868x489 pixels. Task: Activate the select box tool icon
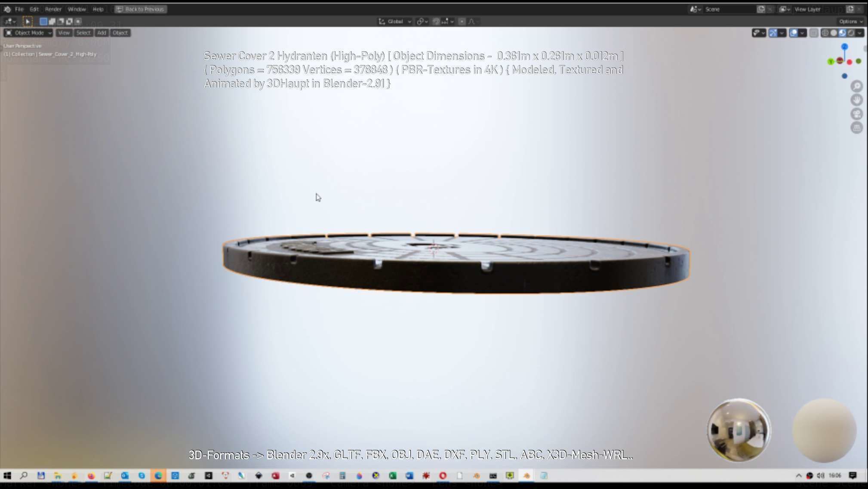coord(27,21)
